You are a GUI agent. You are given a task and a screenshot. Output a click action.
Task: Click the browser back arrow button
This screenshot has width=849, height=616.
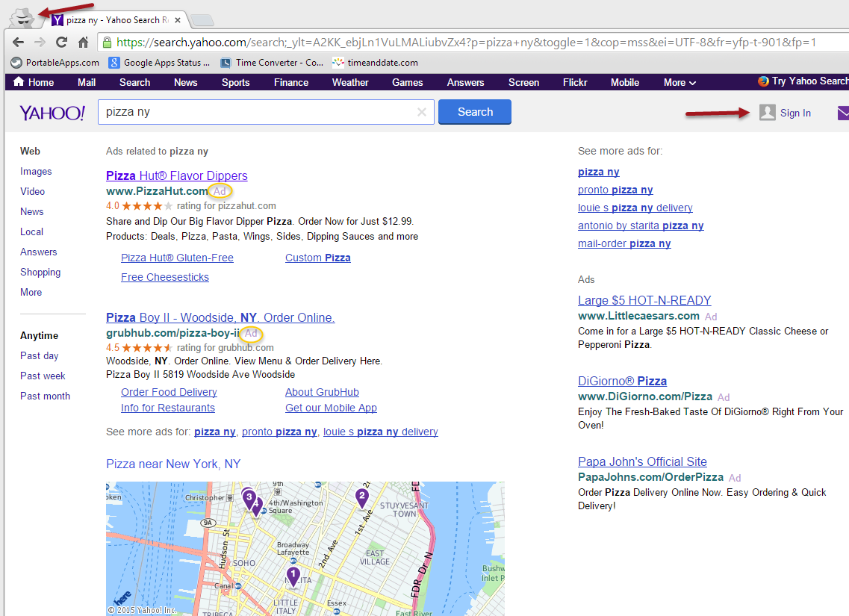coord(19,43)
